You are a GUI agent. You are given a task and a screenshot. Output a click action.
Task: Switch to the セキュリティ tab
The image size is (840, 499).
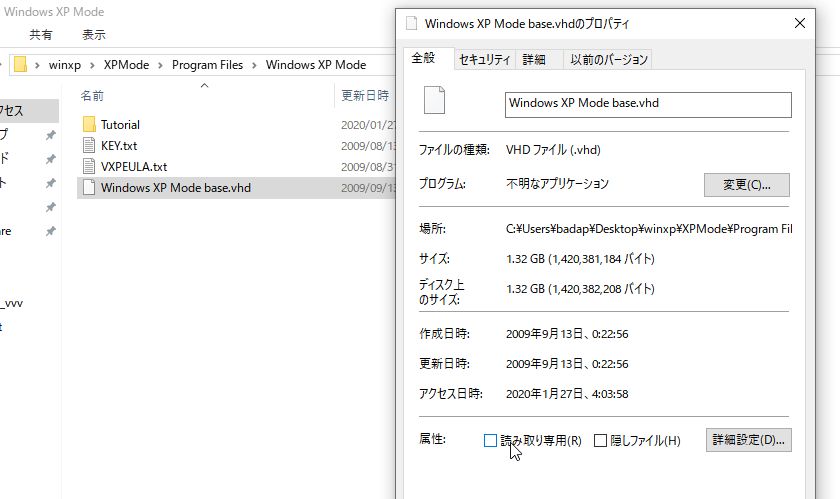[x=484, y=59]
